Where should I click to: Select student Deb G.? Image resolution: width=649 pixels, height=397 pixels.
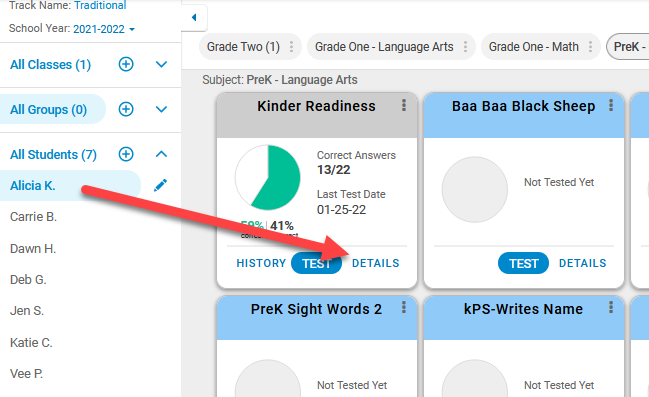tap(28, 280)
